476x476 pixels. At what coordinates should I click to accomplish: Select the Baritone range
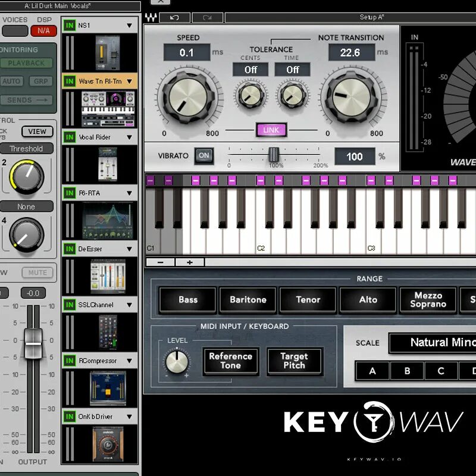[248, 300]
